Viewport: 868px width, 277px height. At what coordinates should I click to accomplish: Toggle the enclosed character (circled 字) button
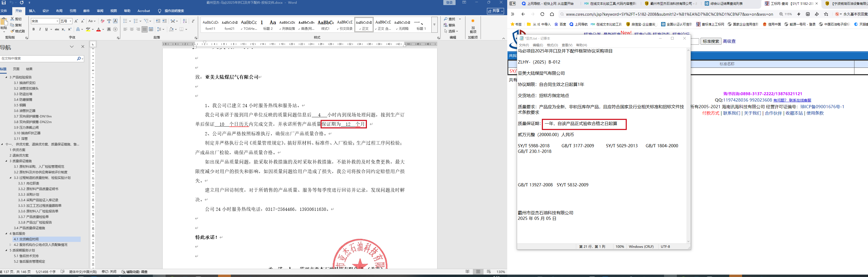coord(115,29)
